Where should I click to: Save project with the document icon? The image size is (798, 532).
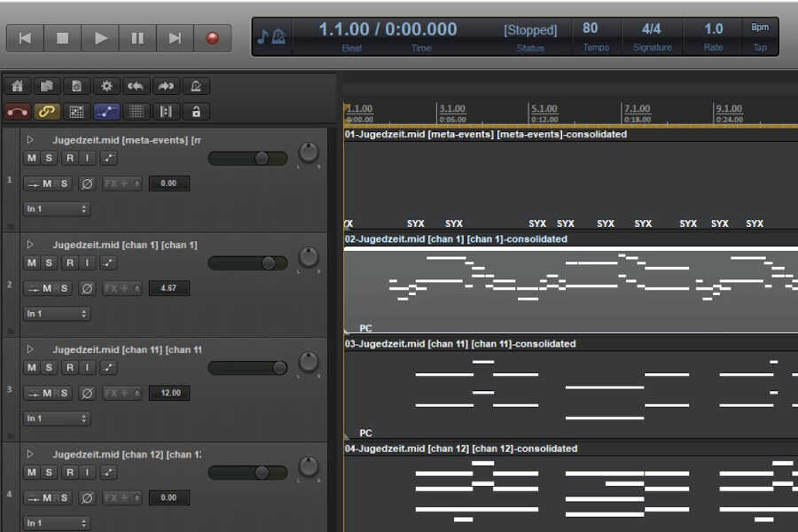point(76,86)
